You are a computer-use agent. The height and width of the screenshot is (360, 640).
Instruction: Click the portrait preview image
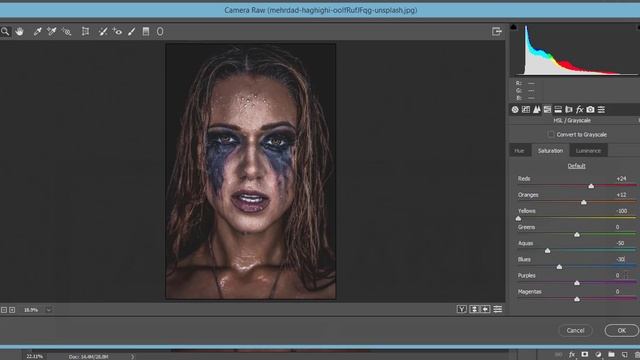coord(251,171)
